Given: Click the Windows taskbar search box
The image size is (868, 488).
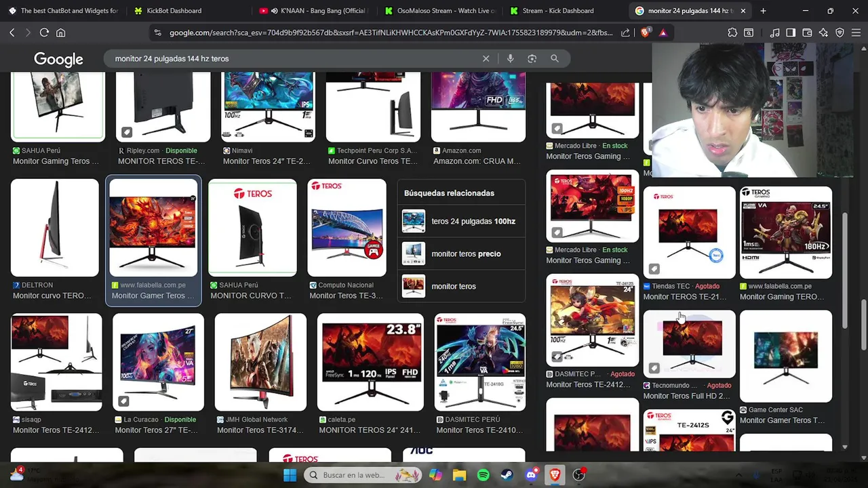Looking at the screenshot, I should (x=361, y=475).
